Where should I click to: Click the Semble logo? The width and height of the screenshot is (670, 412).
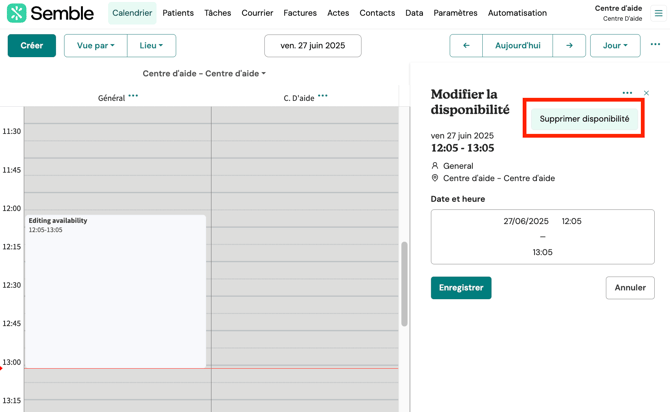point(50,13)
